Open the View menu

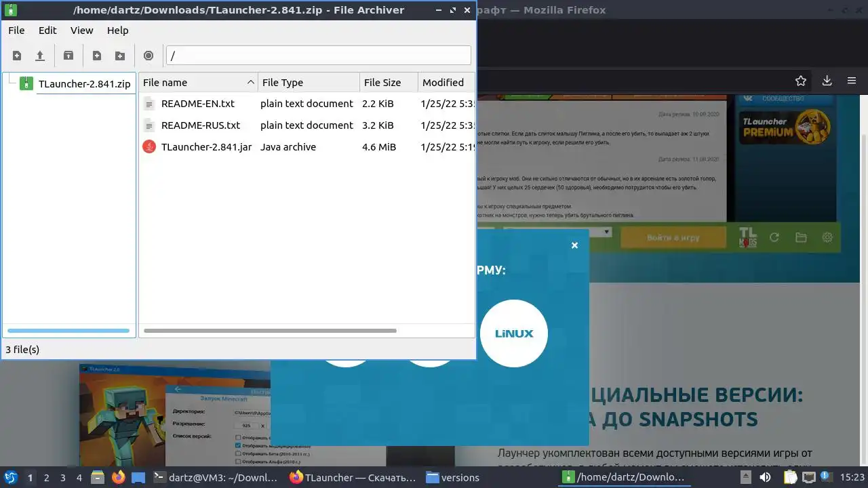tap(82, 30)
